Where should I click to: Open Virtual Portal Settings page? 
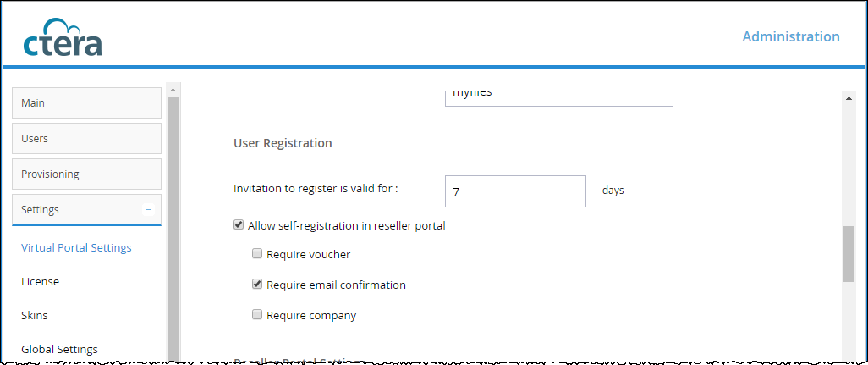point(76,247)
